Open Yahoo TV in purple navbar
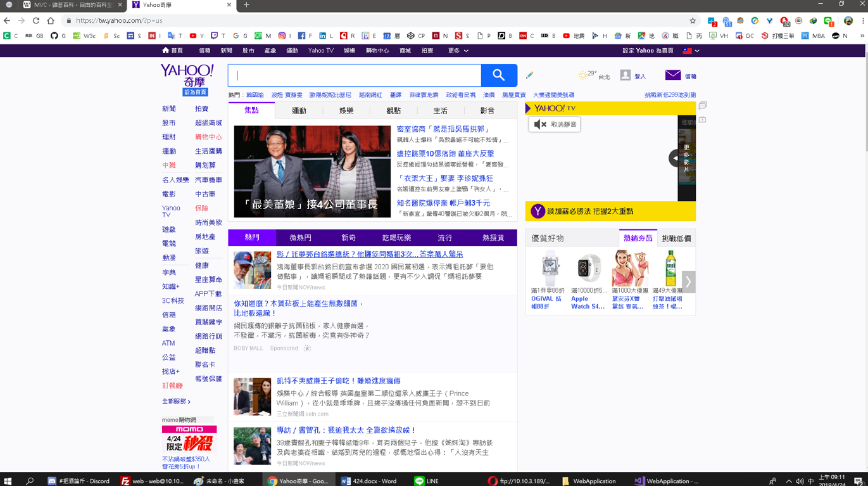 (x=320, y=50)
